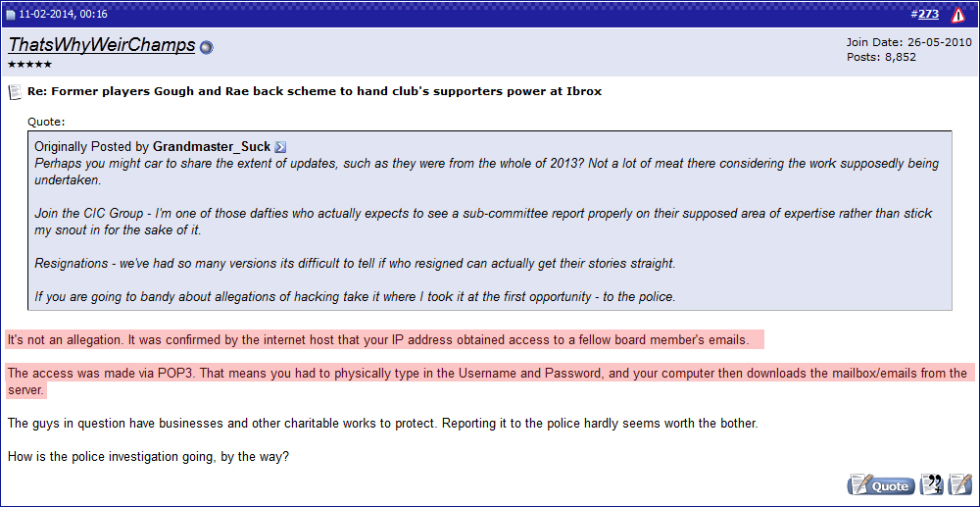Open quick reply with the quill icon
The width and height of the screenshot is (980, 507).
[x=959, y=485]
